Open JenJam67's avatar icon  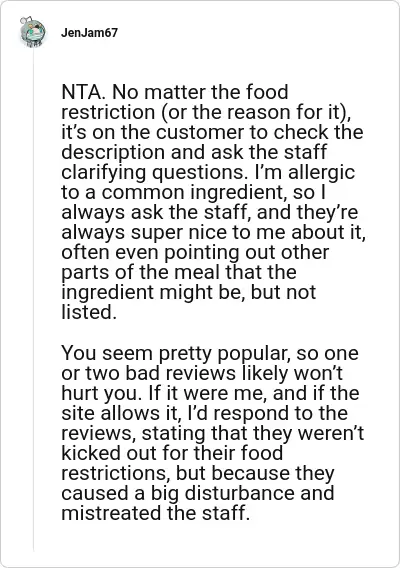coord(33,32)
